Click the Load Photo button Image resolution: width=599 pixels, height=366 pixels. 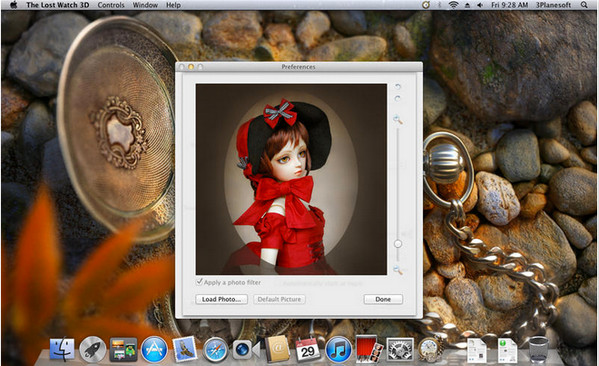[222, 299]
